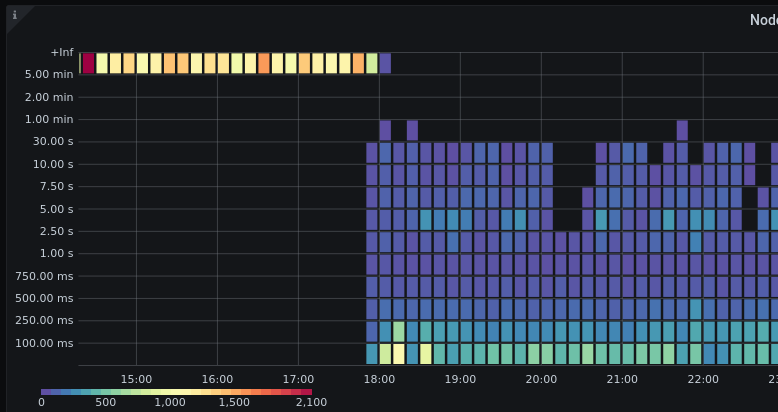Click the '20:00' time axis label
The height and width of the screenshot is (412, 778).
point(541,379)
